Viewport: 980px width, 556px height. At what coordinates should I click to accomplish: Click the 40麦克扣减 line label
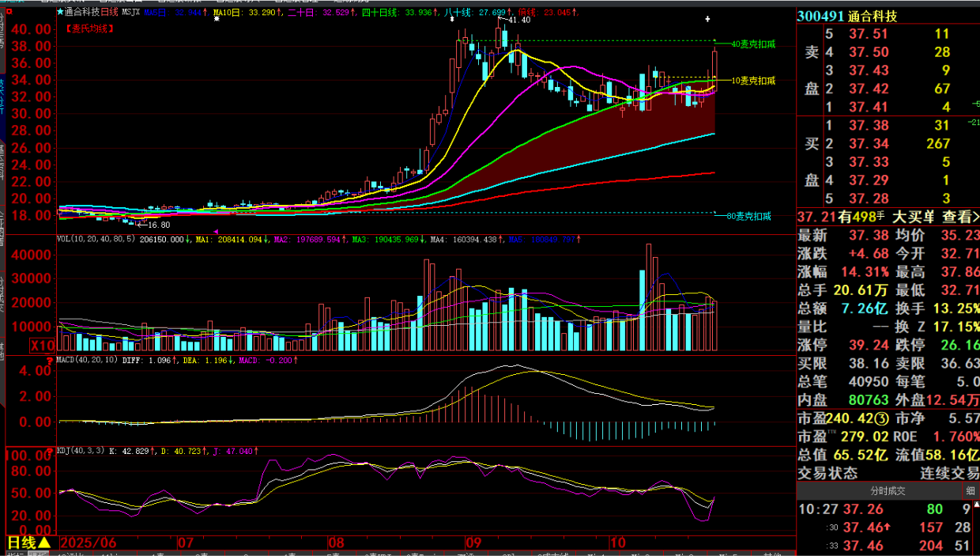[x=752, y=44]
